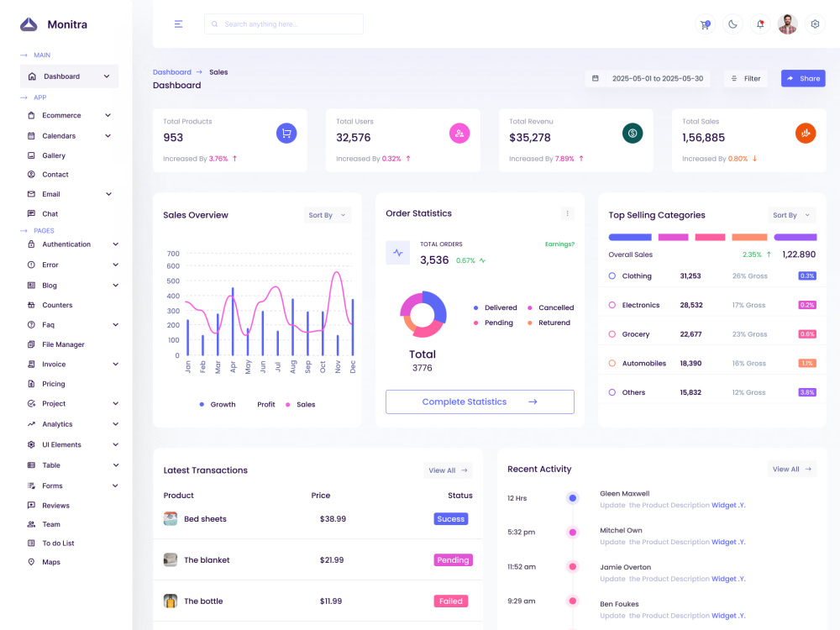The width and height of the screenshot is (840, 630).
Task: Click the donut chart in Order Statistics
Action: [423, 314]
